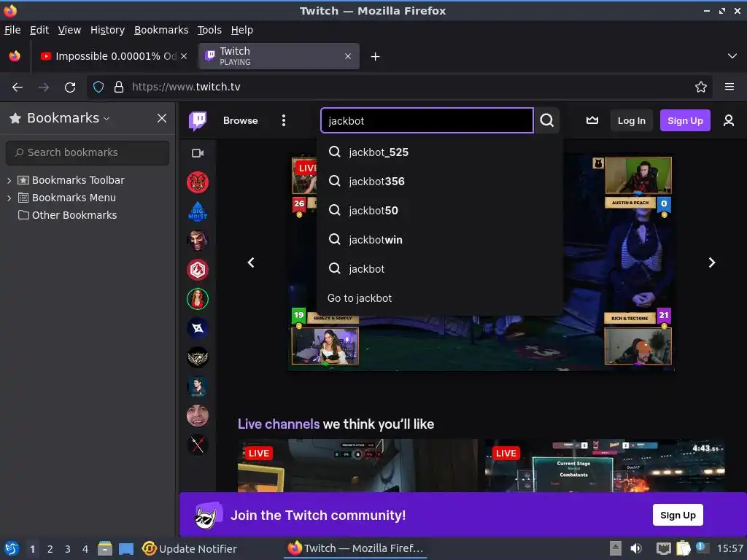The image size is (747, 560).
Task: Select the jackbot356 search suggestion
Action: pyautogui.click(x=440, y=182)
